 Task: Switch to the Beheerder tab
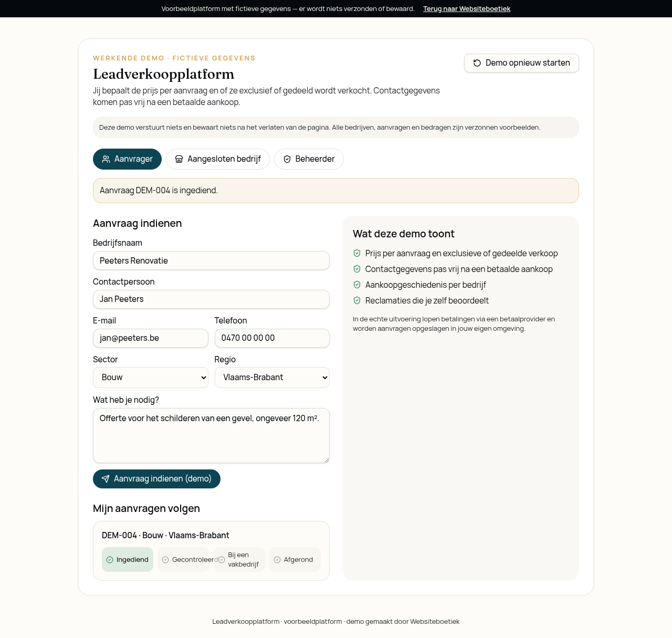[309, 159]
